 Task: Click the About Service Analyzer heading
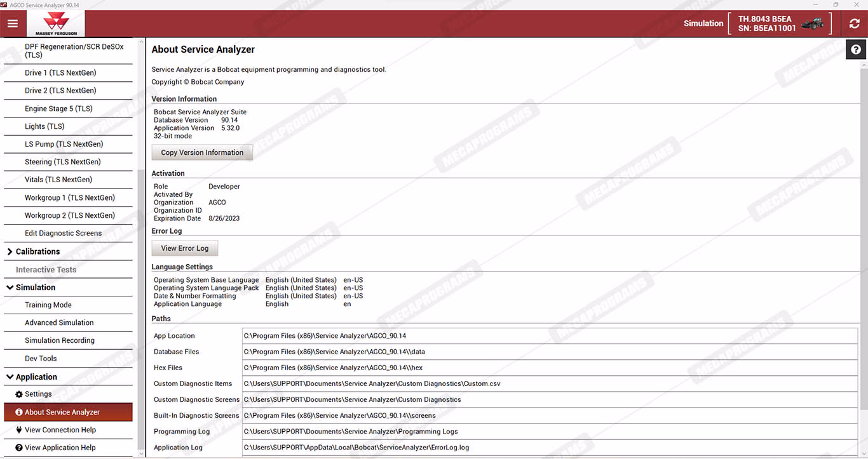pos(203,50)
